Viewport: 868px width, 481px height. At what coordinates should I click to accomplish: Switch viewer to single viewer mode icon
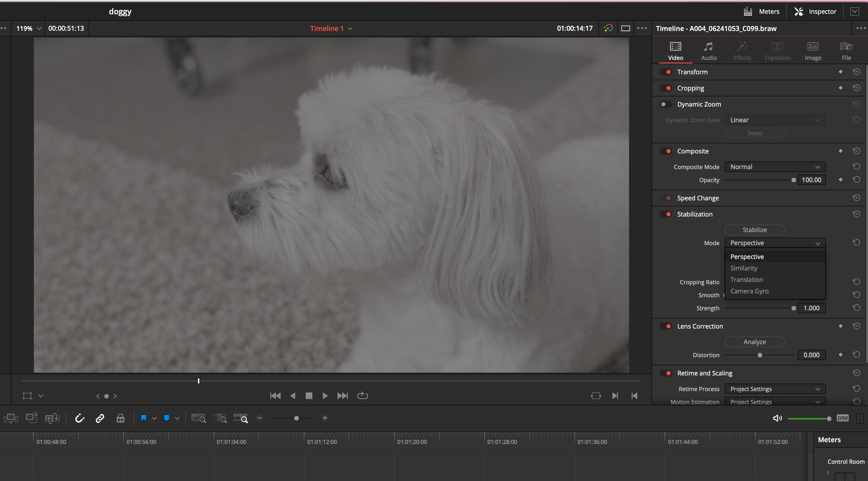(x=625, y=28)
